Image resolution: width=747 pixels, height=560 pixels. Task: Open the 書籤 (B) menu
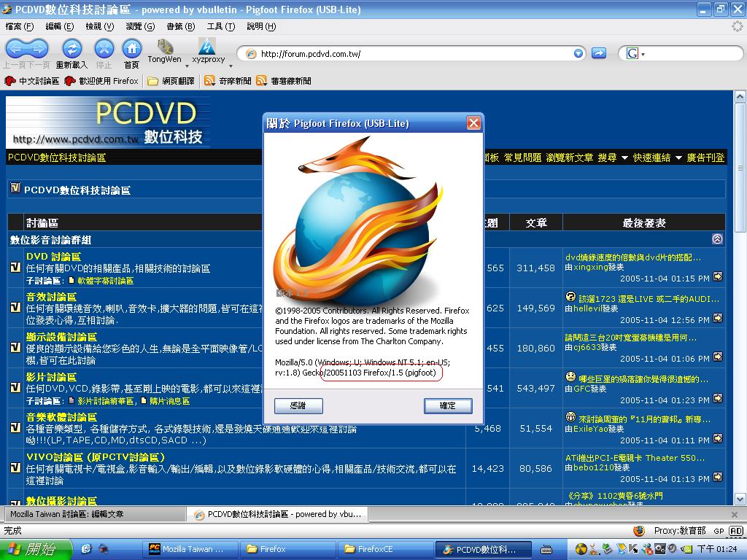[x=181, y=26]
